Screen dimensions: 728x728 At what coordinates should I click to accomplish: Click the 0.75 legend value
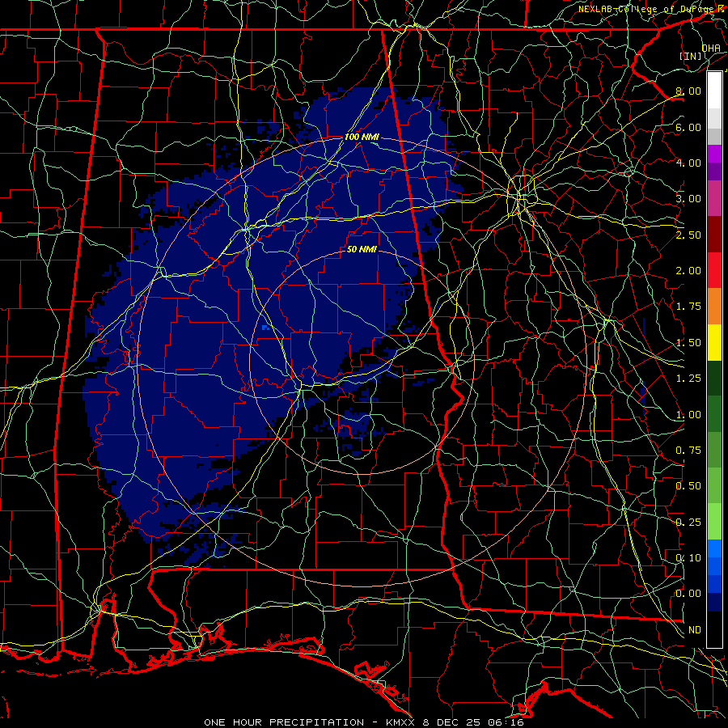click(688, 451)
